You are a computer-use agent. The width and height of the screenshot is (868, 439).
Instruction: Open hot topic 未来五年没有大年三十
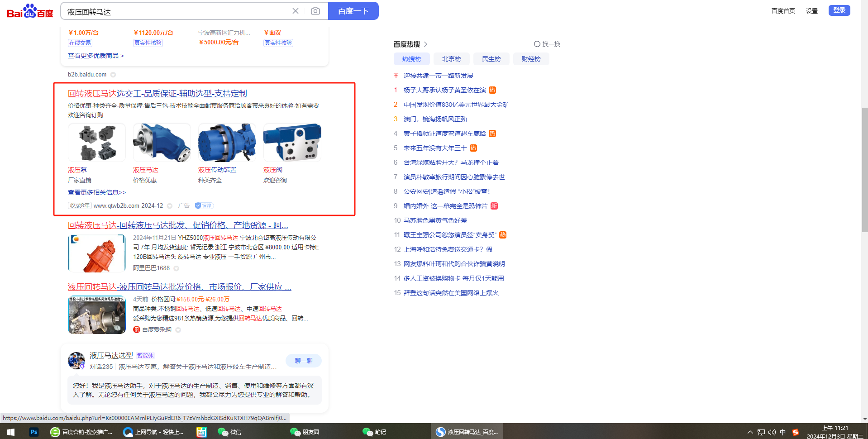click(435, 148)
